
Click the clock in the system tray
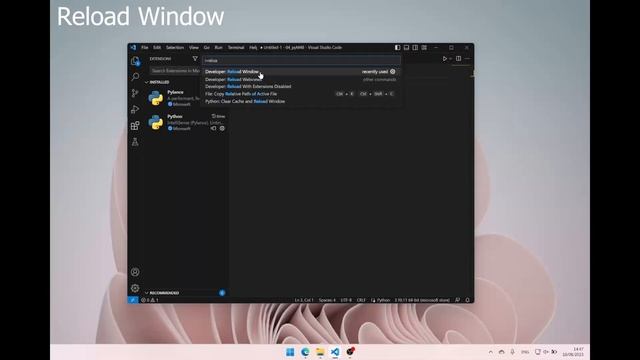[573, 352]
